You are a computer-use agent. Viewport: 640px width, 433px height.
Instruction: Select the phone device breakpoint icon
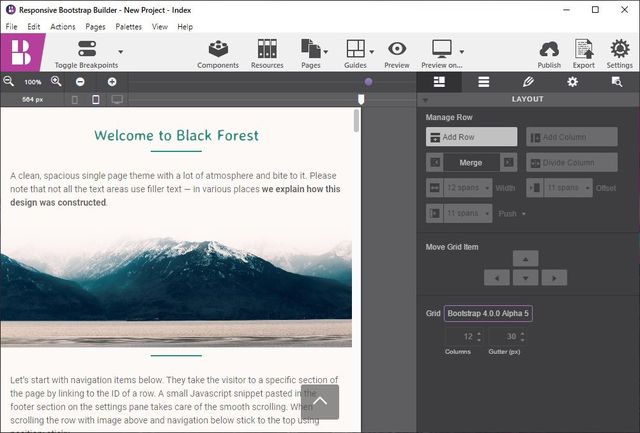coord(96,100)
